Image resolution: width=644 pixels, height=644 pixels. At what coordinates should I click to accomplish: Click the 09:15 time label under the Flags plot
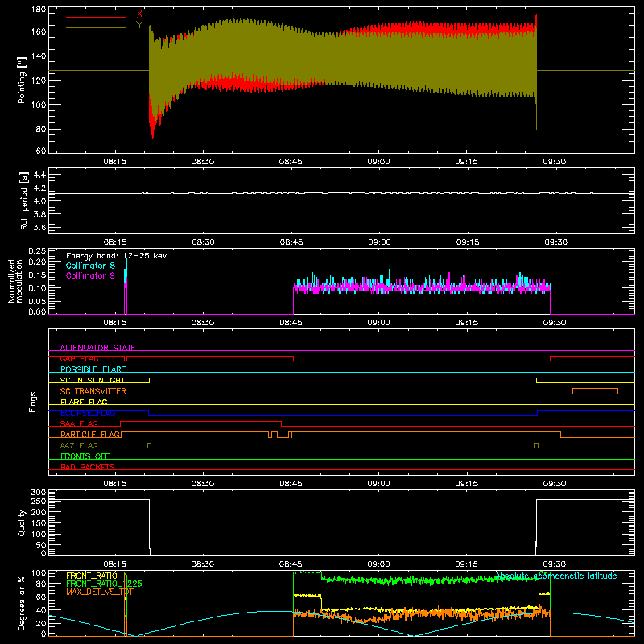tap(467, 484)
